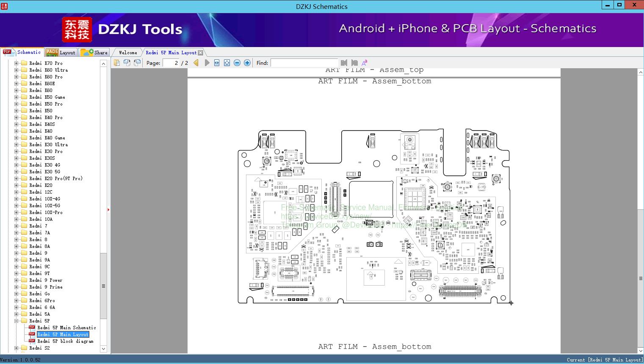Viewport: 644px width, 364px height.
Task: Toggle the match case search icon
Action: click(x=364, y=63)
